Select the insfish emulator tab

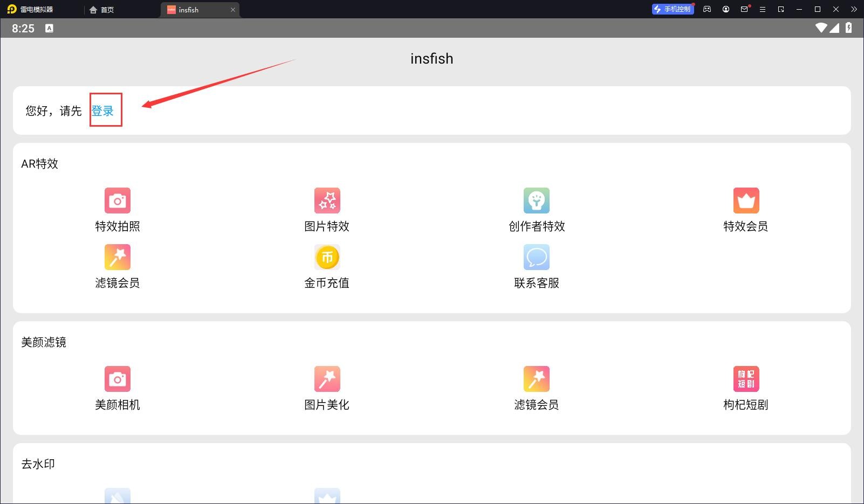coord(194,10)
